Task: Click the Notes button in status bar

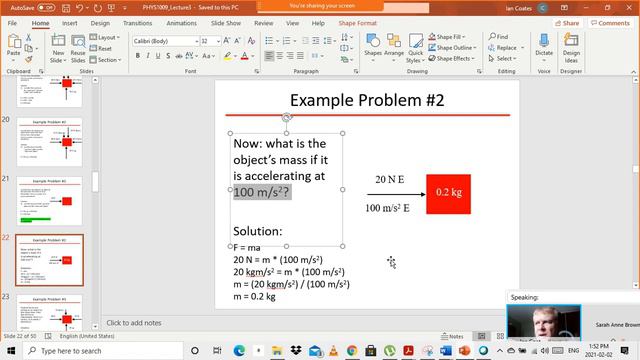Action: [452, 336]
